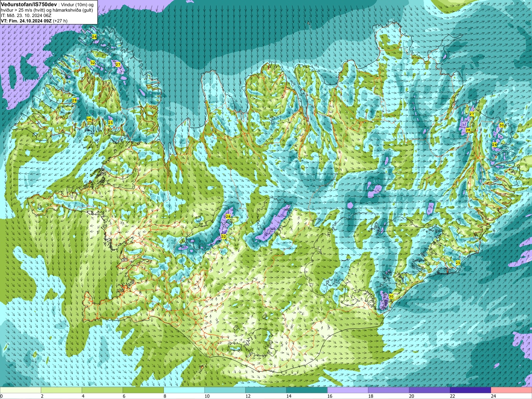The width and height of the screenshot is (532, 399).
Task: Click the 0–2 m/s pale yellow legend swatch
Action: coord(20,390)
